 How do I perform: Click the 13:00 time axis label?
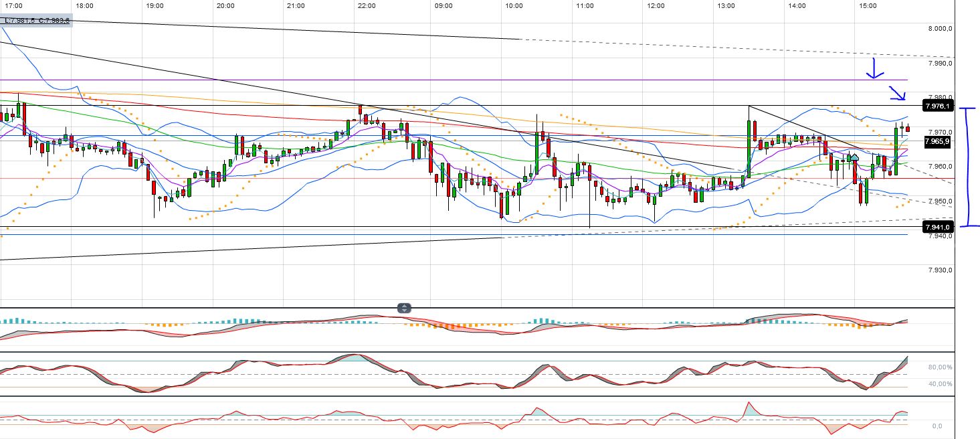726,6
